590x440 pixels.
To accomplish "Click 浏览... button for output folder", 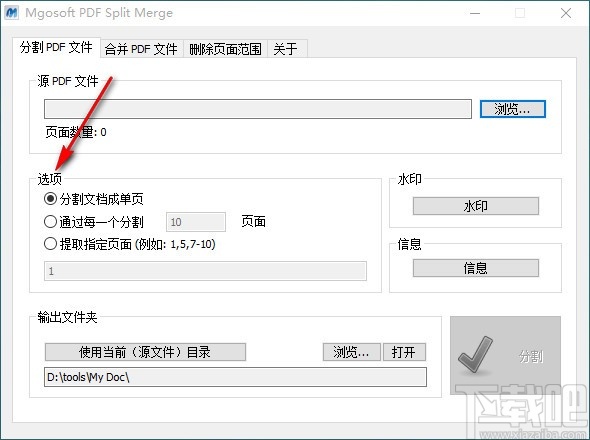I will click(351, 352).
